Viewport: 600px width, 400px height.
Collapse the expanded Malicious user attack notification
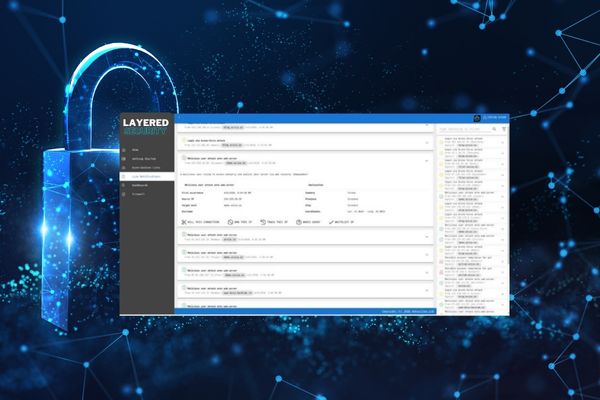click(426, 160)
